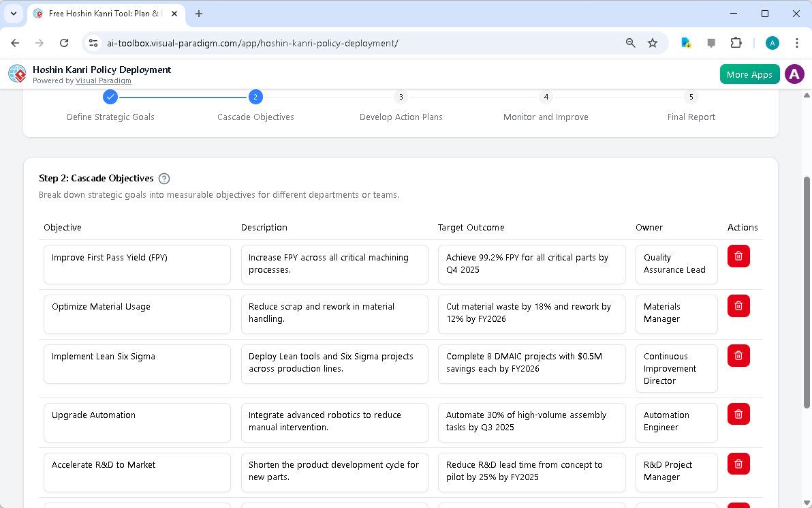
Task: Open the Visual Paradigm link
Action: [104, 80]
